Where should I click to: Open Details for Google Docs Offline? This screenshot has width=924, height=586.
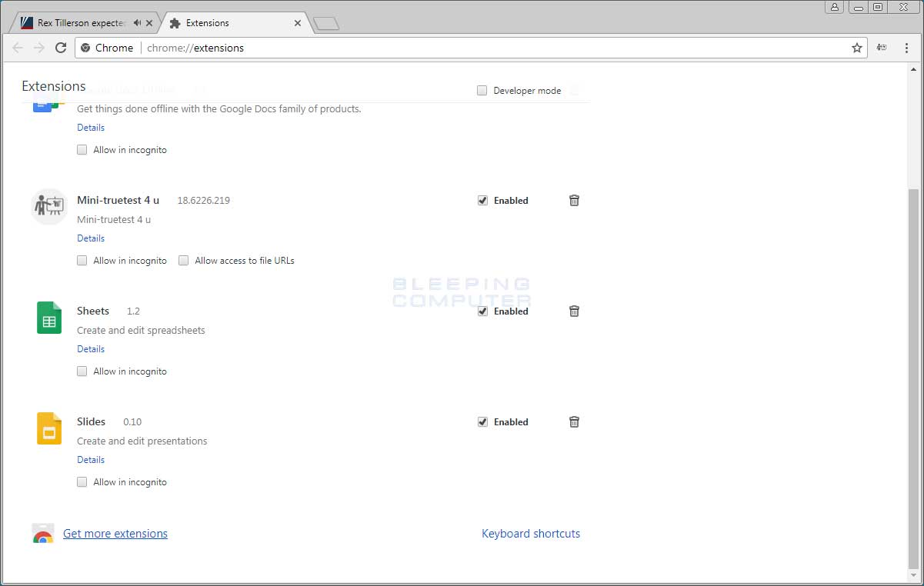coord(91,128)
